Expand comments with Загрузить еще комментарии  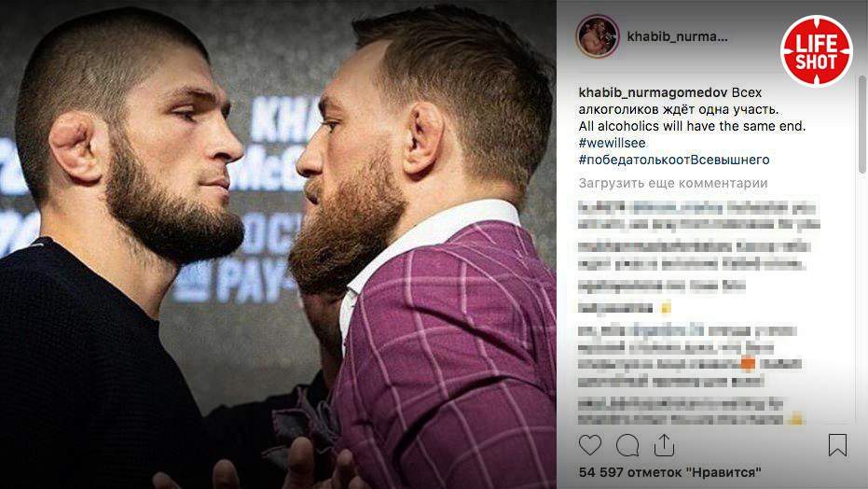(x=673, y=183)
